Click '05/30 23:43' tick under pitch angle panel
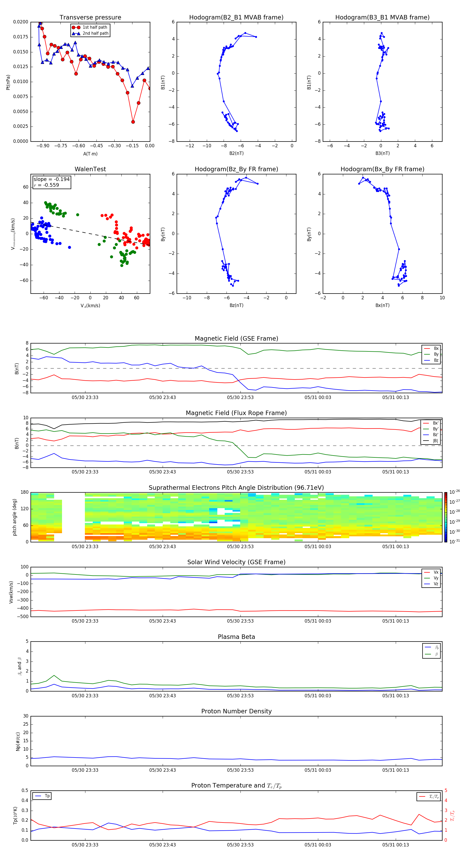 pyautogui.click(x=163, y=547)
